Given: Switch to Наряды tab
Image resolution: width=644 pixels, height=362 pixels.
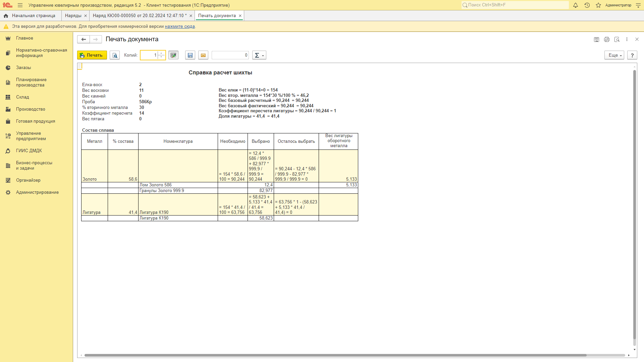Looking at the screenshot, I should 73,16.
